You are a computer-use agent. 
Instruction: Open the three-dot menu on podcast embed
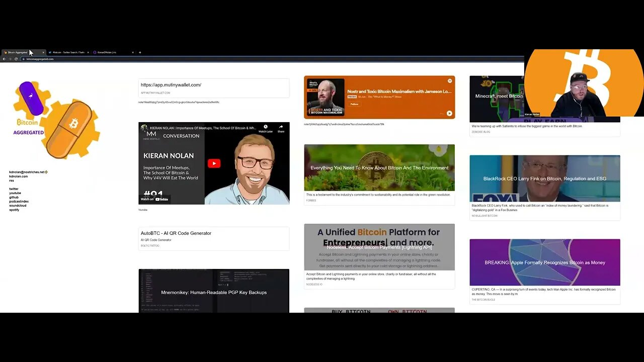coord(441,113)
